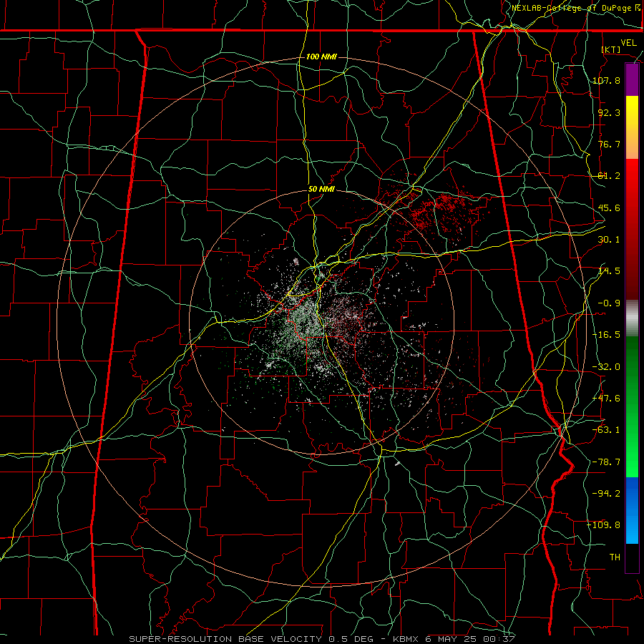Click the 76.7 velocity scale value
This screenshot has width=644, height=644.
click(x=609, y=144)
